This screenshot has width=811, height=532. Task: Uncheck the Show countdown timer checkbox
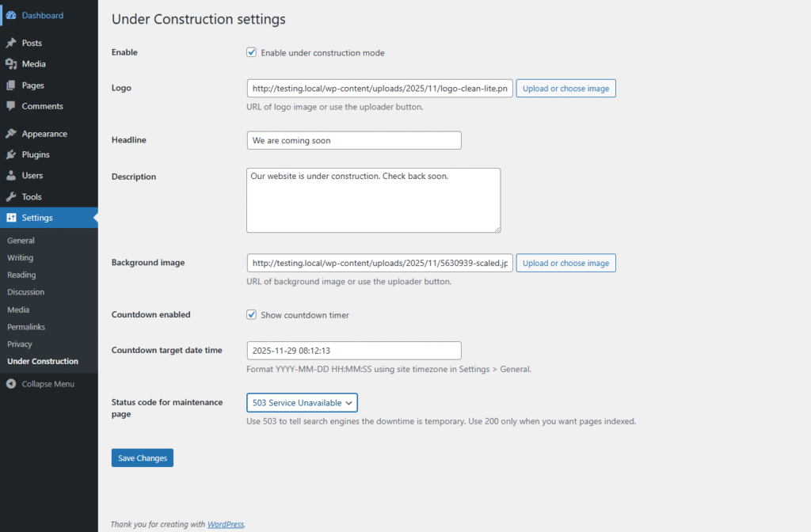pyautogui.click(x=252, y=314)
